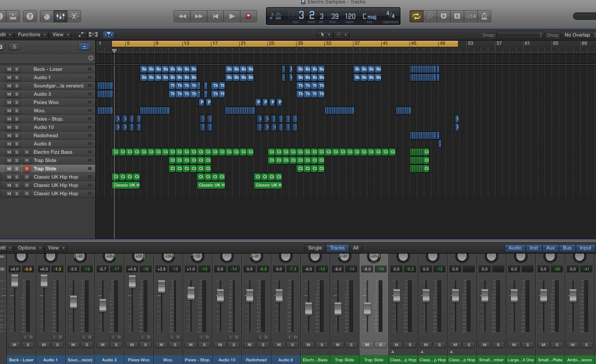596x364 pixels.
Task: Toggle the Cycle loop button
Action: pos(416,16)
